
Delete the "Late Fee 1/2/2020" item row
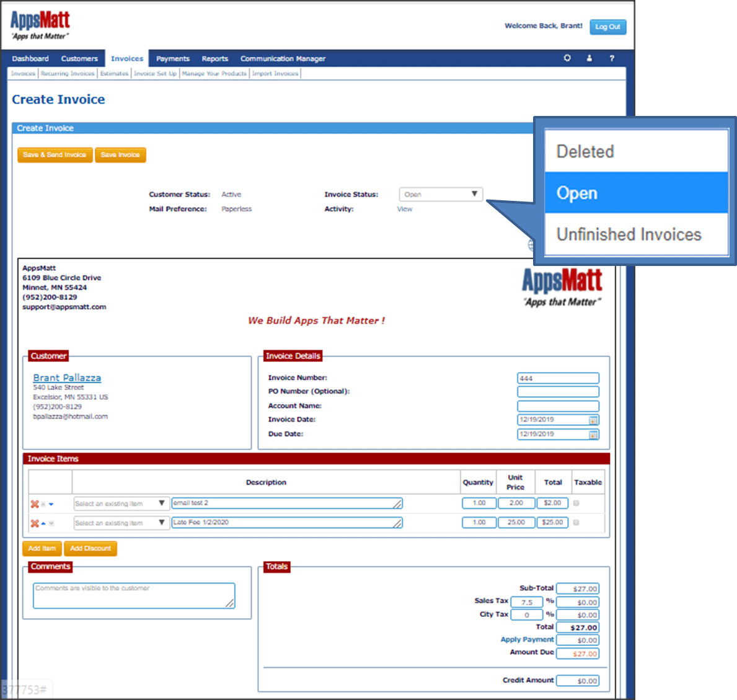tap(34, 523)
